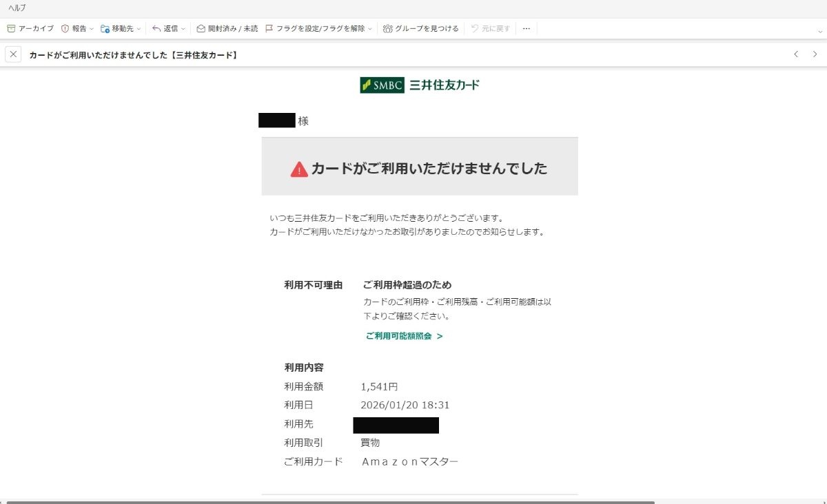The image size is (827, 504).
Task: Expand the flag options dropdown arrow
Action: [x=370, y=29]
